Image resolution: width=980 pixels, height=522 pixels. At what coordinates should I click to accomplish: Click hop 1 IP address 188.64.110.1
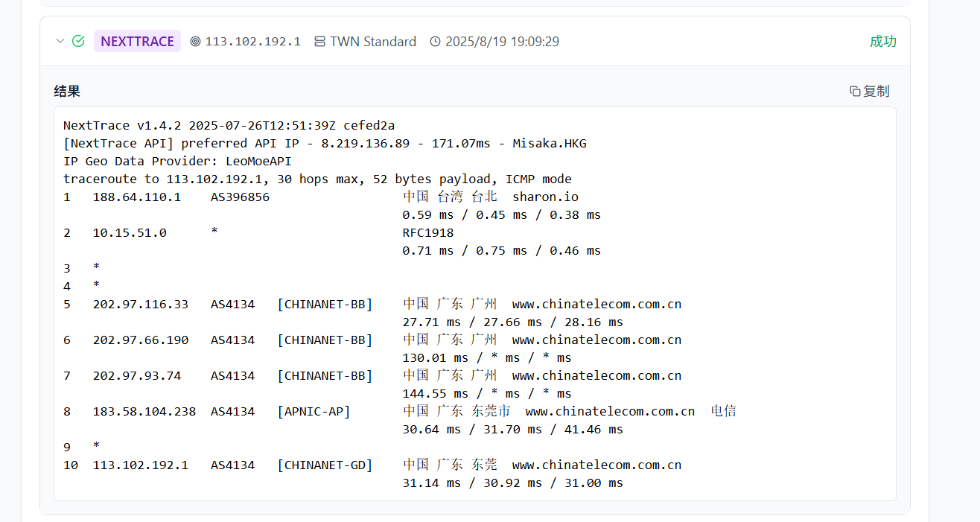click(136, 197)
